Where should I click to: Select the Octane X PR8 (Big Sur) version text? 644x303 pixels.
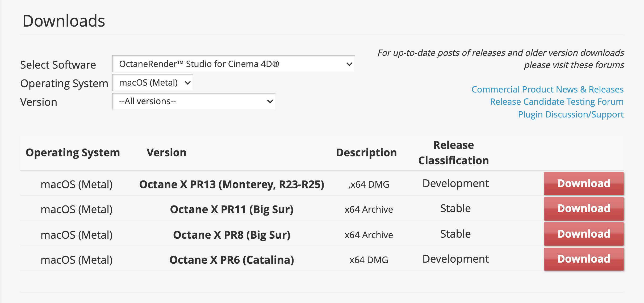[x=232, y=235]
